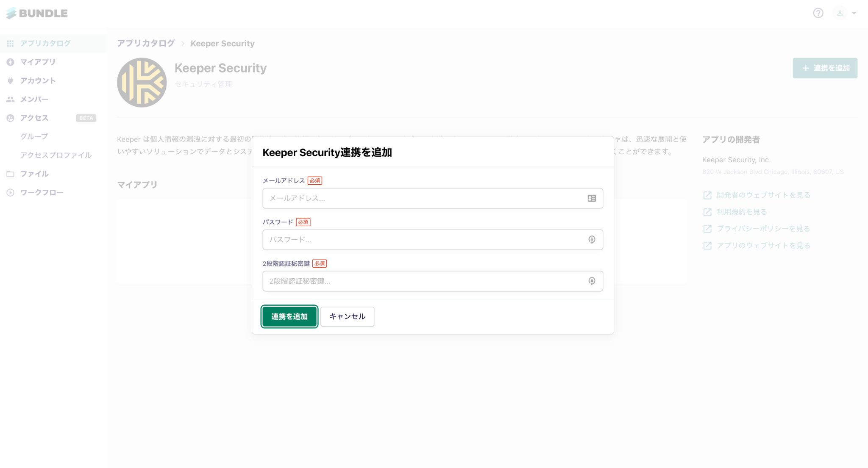Click external link icon beside プライバシーポリシーを見る

click(707, 229)
